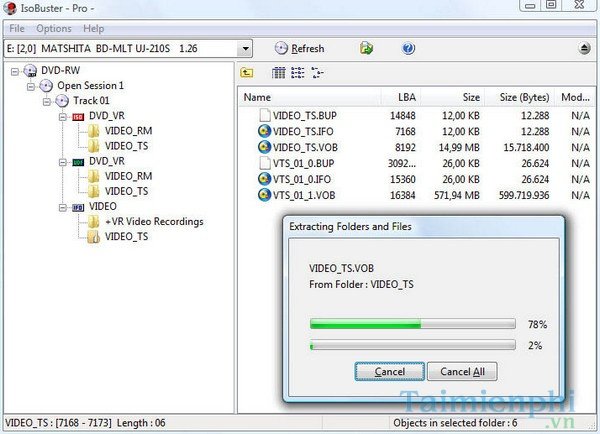Open VIDEO_RM folder under green UDF DVD_VR
This screenshot has height=434, width=600.
click(129, 176)
